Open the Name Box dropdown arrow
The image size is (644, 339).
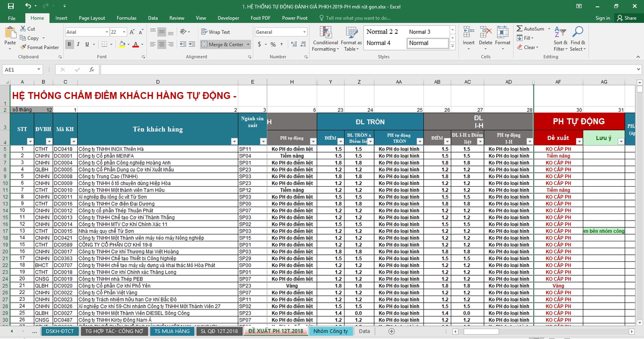click(39, 70)
